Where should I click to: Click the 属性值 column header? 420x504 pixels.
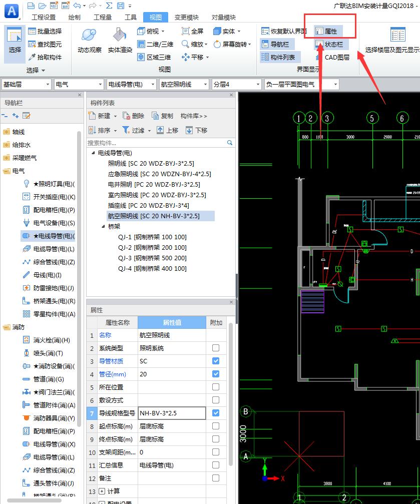pos(172,322)
